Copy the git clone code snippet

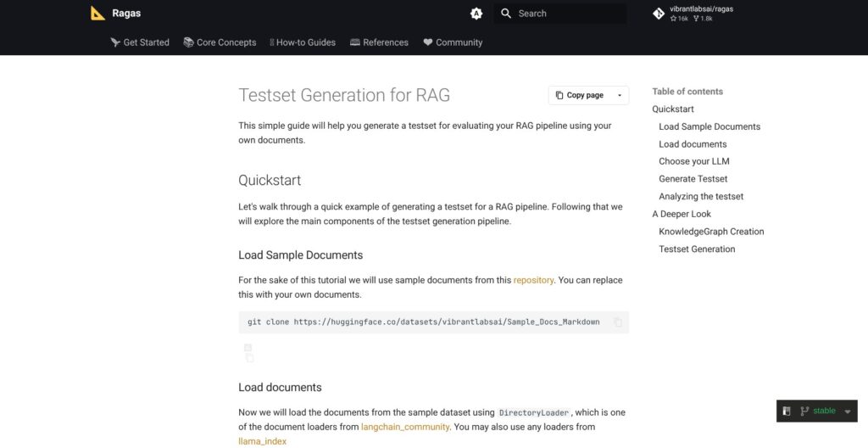tap(618, 322)
